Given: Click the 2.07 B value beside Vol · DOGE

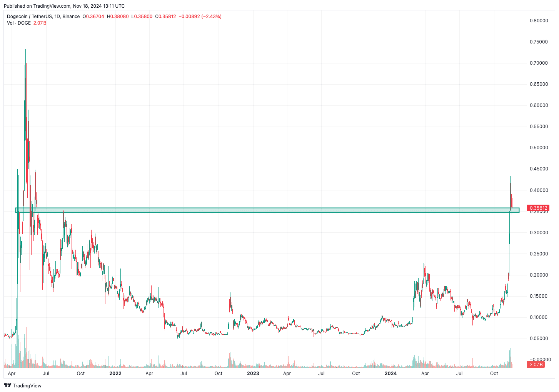Looking at the screenshot, I should click(x=40, y=23).
